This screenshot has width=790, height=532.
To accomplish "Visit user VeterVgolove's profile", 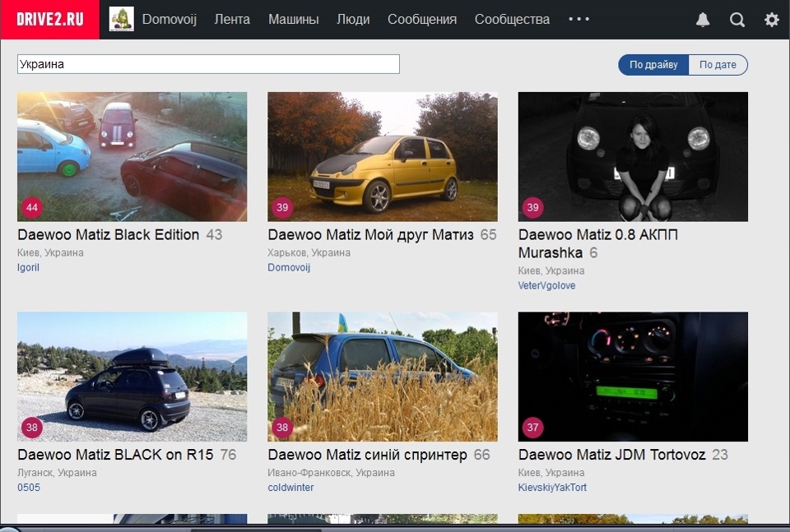I will [546, 285].
